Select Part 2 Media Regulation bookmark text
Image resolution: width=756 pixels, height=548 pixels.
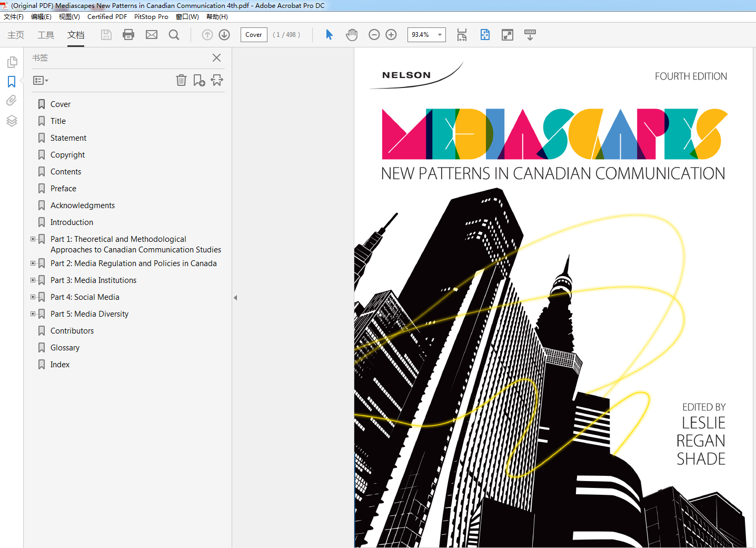(134, 263)
